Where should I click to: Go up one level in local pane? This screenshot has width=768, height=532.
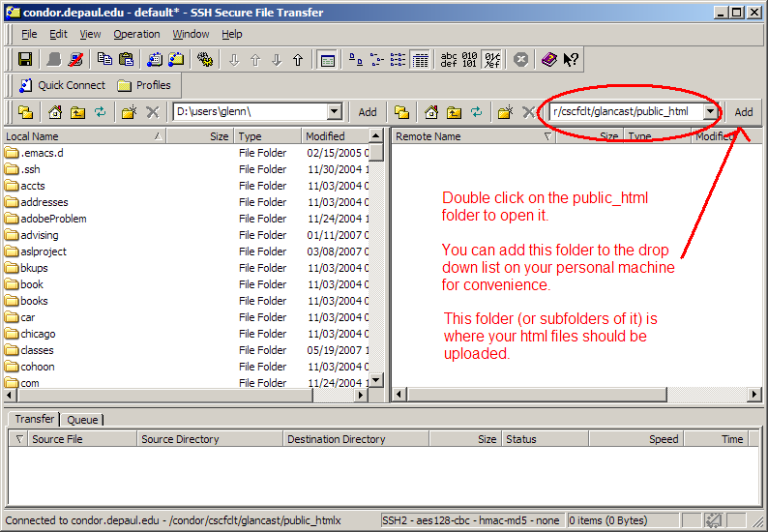pos(77,112)
